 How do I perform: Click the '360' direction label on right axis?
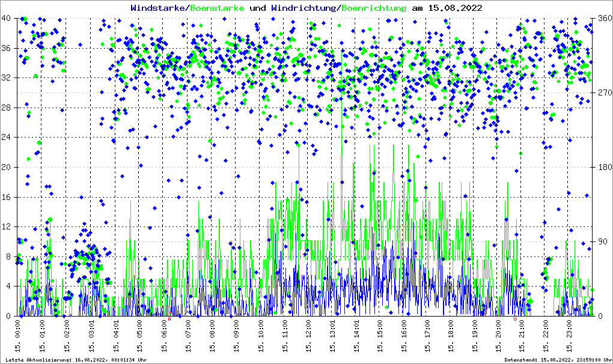coord(604,19)
